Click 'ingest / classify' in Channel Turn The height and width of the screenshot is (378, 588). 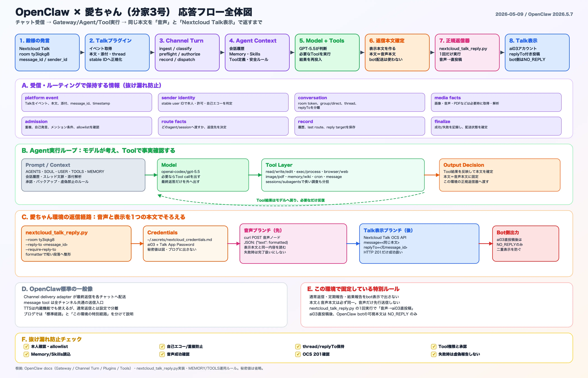[x=175, y=49]
